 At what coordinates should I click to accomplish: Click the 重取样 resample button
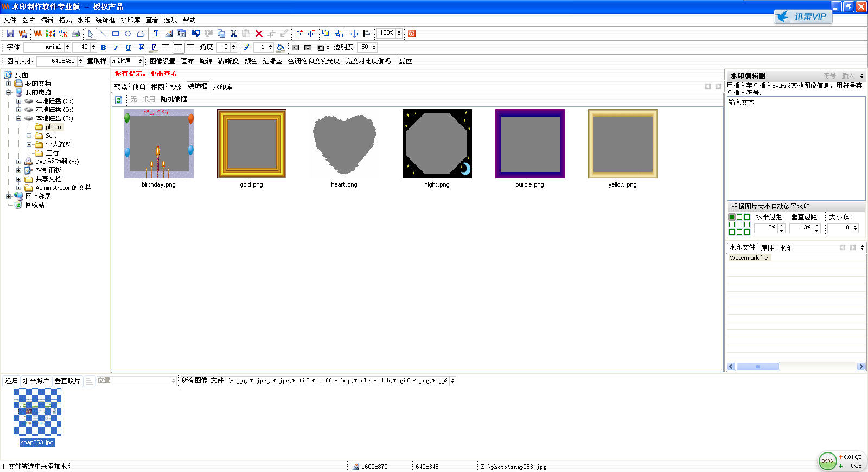click(x=97, y=61)
